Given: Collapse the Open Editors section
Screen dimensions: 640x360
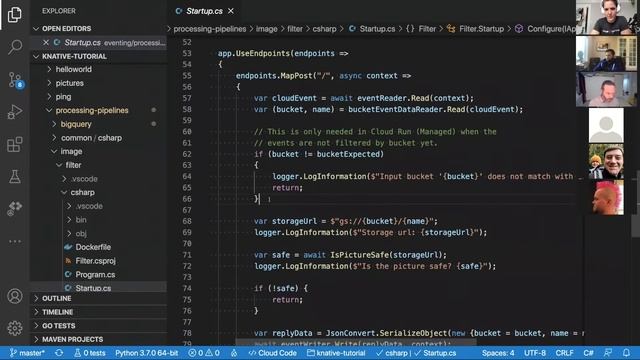Looking at the screenshot, I should coord(99,29).
